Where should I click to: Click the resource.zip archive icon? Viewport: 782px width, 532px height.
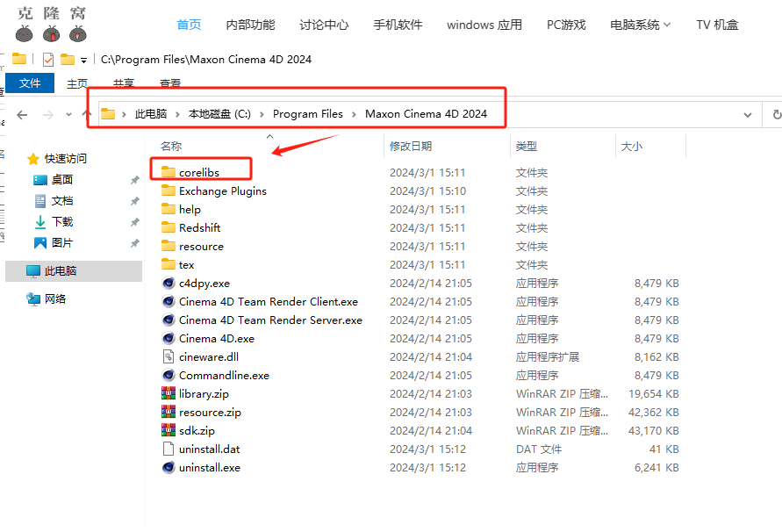169,413
